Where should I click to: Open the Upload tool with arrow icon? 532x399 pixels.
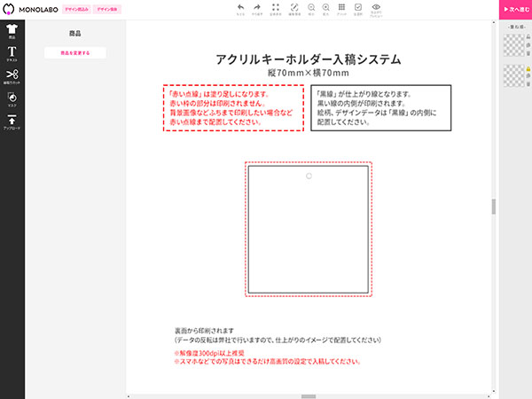pos(12,122)
